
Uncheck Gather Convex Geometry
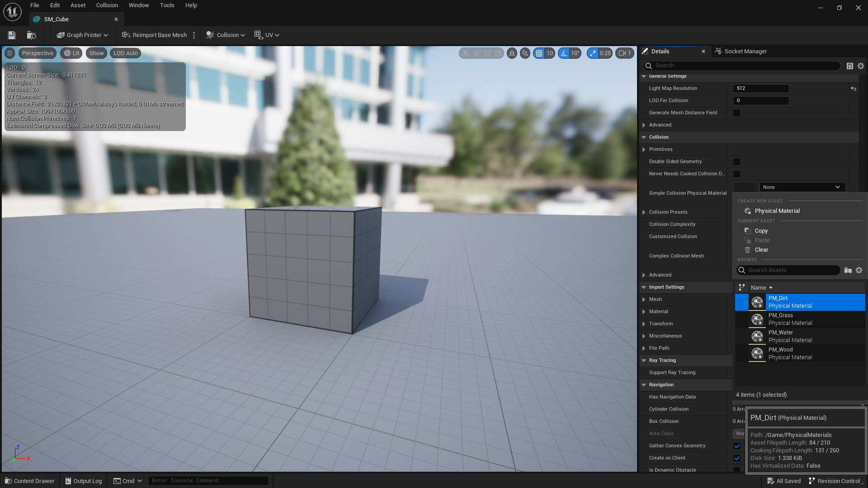coord(737,446)
